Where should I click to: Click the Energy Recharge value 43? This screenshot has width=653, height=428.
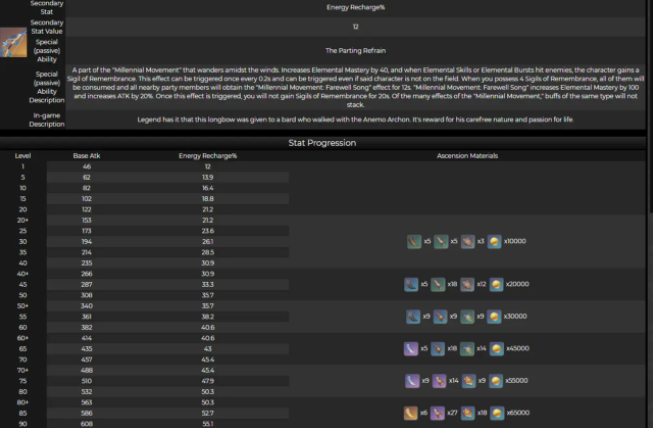coord(208,349)
